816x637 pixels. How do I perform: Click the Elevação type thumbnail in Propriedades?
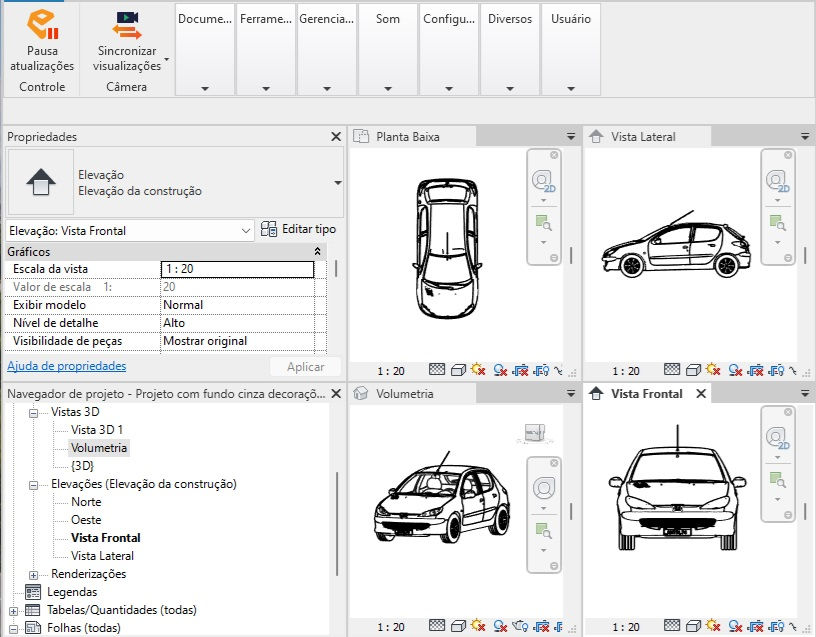tap(41, 182)
